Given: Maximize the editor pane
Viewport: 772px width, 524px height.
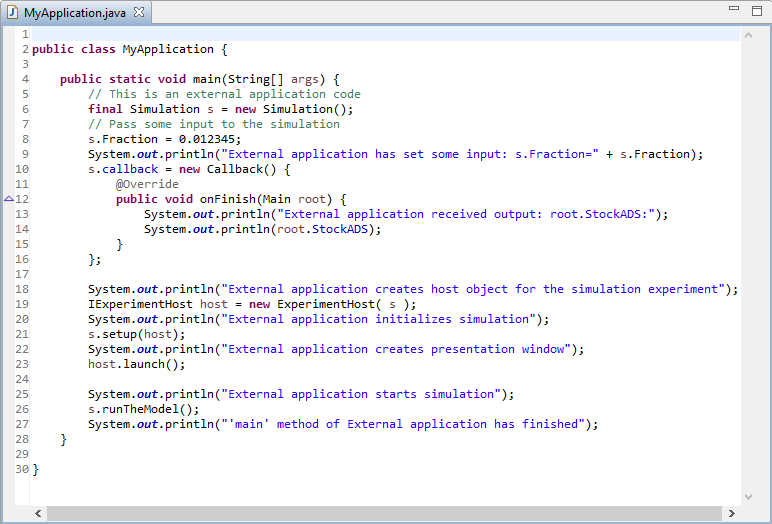Looking at the screenshot, I should point(757,10).
